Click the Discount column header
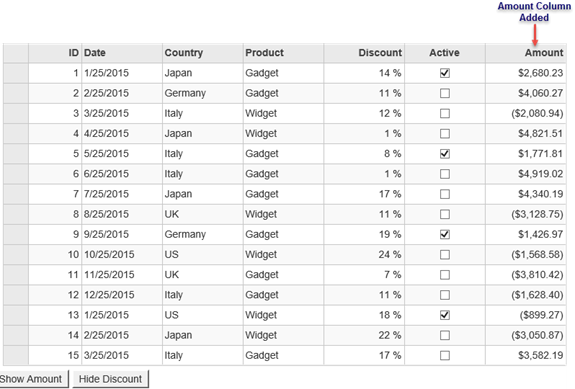575x389 pixels. click(364, 53)
